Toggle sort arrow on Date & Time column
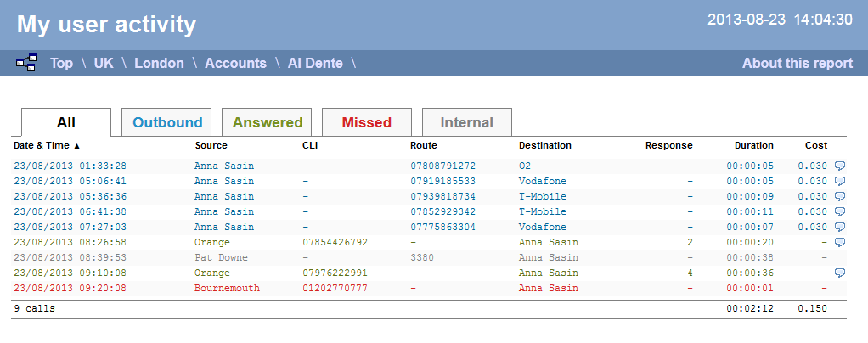Viewport: 868px width, 343px height. (77, 145)
